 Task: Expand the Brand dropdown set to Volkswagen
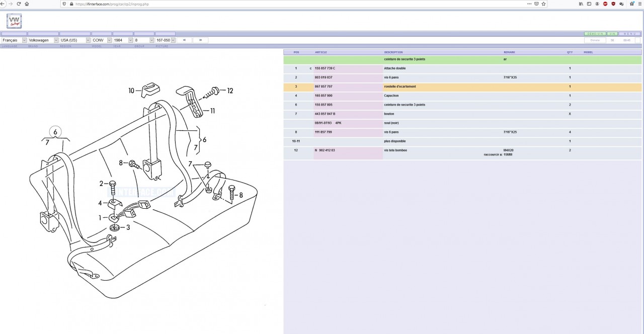(43, 40)
